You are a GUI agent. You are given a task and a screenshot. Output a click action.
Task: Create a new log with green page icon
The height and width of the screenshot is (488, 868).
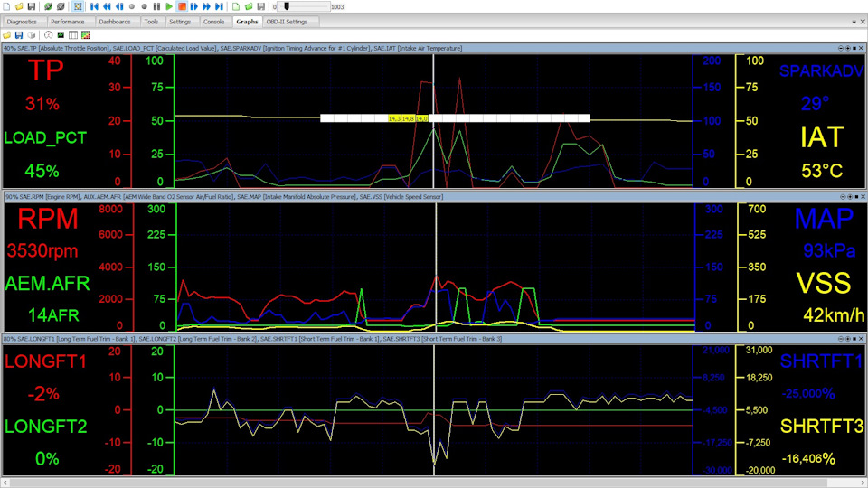tap(236, 6)
